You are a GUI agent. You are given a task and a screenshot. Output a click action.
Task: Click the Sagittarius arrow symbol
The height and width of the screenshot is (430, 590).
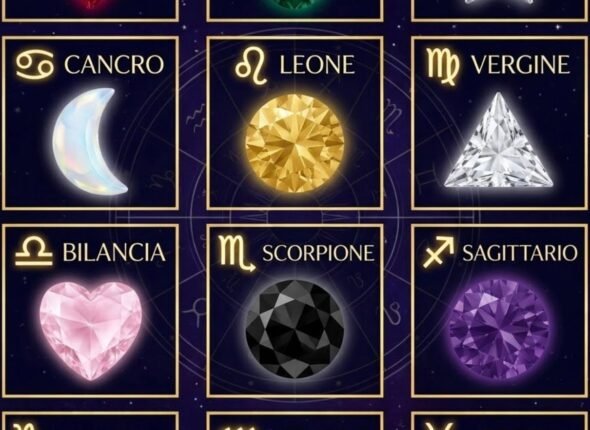(x=439, y=252)
